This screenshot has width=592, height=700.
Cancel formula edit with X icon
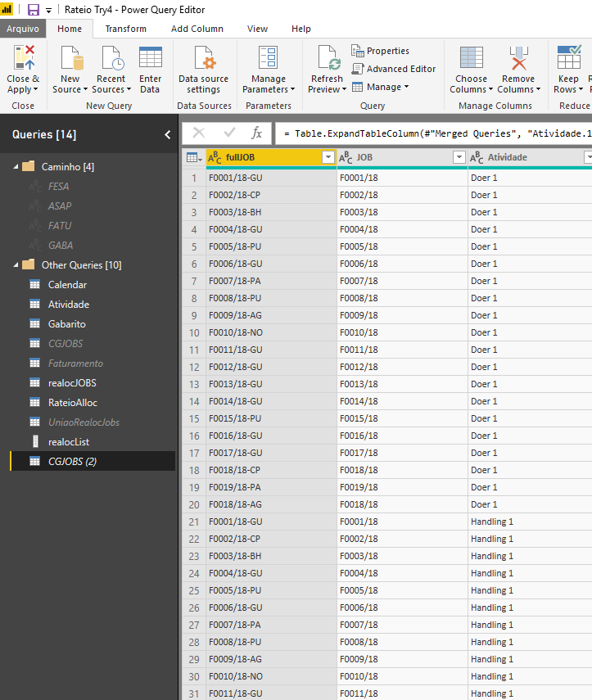pyautogui.click(x=199, y=133)
